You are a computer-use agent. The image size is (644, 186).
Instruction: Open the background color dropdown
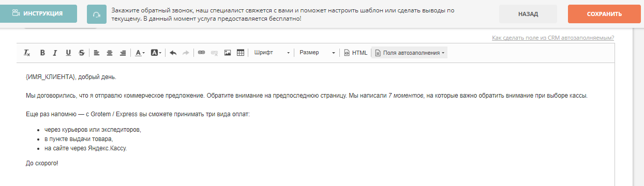click(x=156, y=53)
